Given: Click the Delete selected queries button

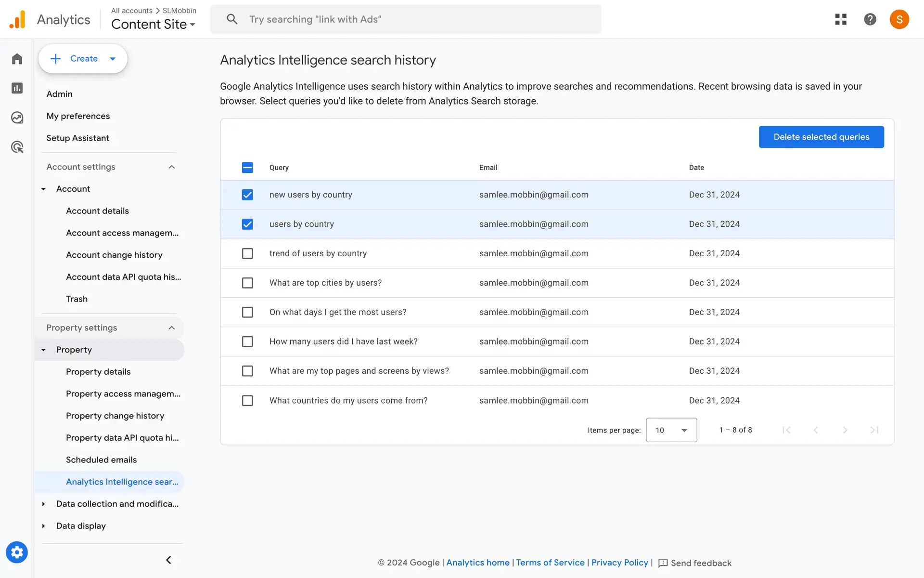Looking at the screenshot, I should [x=821, y=137].
